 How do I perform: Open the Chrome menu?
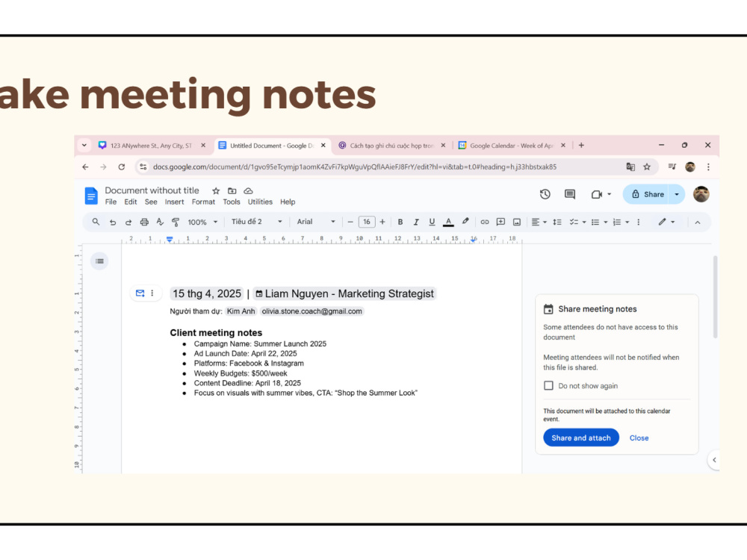[x=708, y=167]
